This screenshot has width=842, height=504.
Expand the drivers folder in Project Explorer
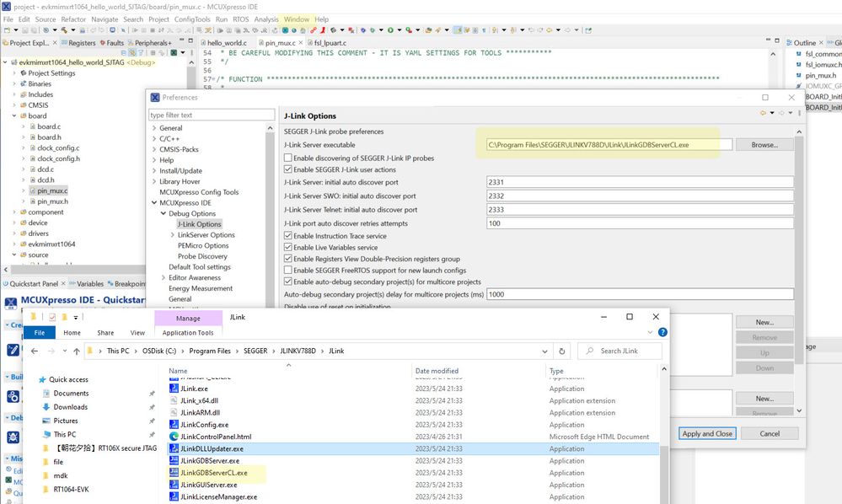pos(14,233)
